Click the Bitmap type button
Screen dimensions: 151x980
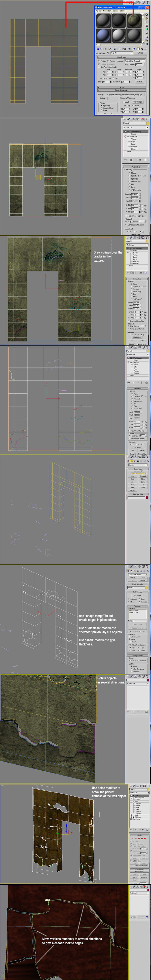click(140, 53)
